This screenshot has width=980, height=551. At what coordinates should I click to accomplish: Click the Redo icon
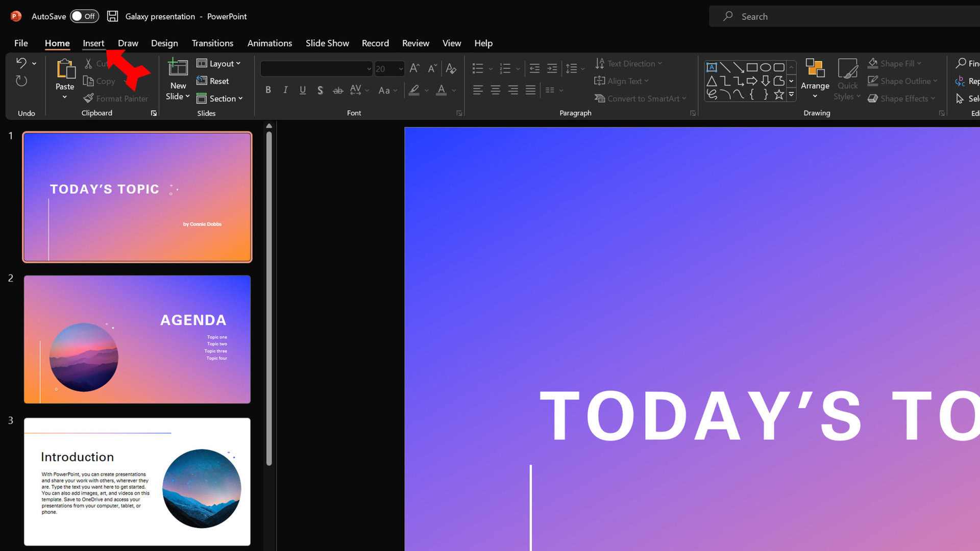click(21, 81)
